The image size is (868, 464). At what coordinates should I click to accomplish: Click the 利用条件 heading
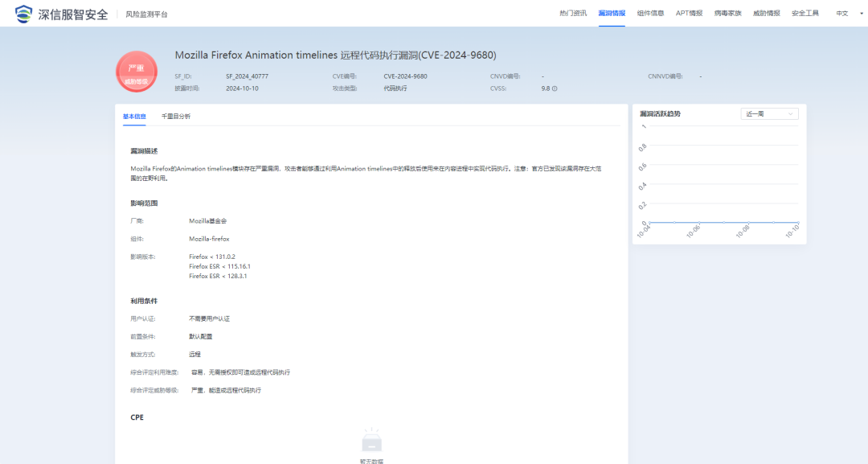click(x=144, y=302)
